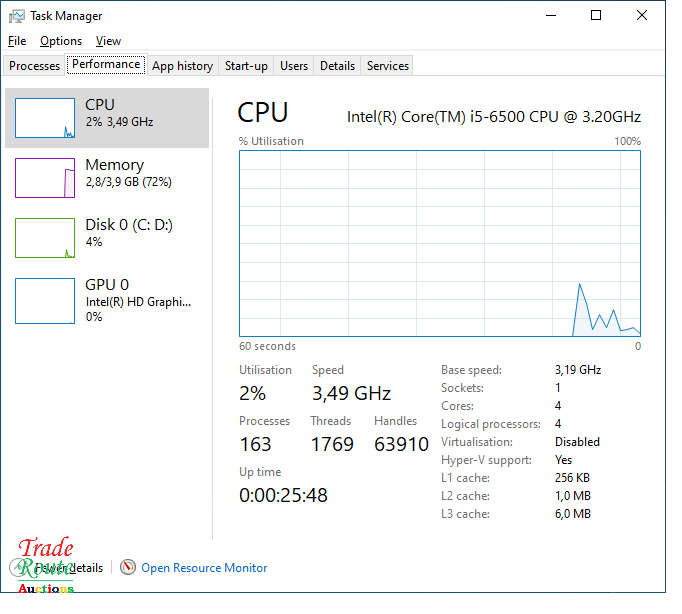This screenshot has width=682, height=614.
Task: Click the 1769 threads count
Action: pos(332,444)
